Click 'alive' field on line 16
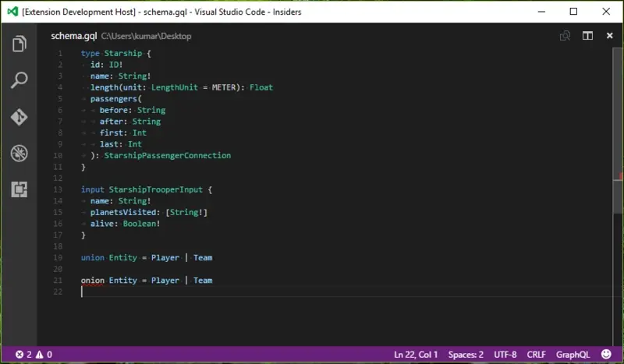The width and height of the screenshot is (624, 364). [x=102, y=224]
